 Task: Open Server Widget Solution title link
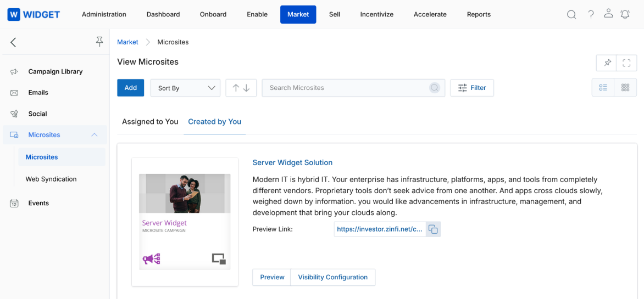292,162
